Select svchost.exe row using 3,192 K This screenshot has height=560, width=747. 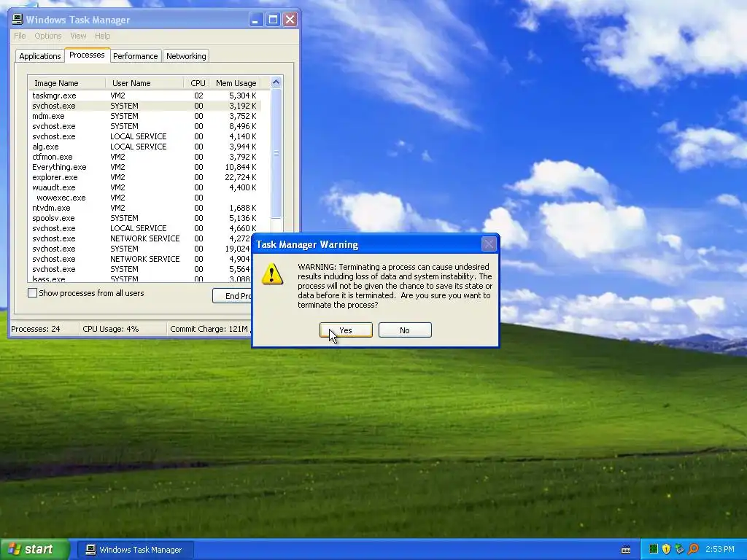coord(144,106)
